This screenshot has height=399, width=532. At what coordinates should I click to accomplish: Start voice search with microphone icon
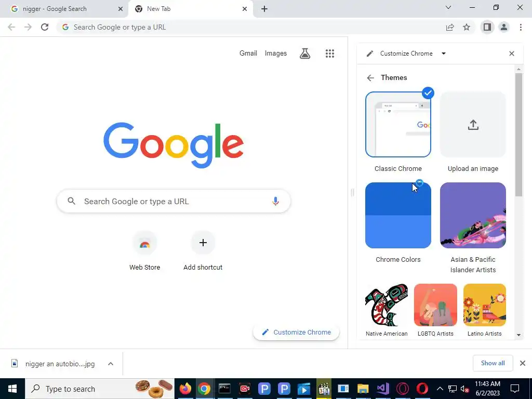pyautogui.click(x=275, y=201)
